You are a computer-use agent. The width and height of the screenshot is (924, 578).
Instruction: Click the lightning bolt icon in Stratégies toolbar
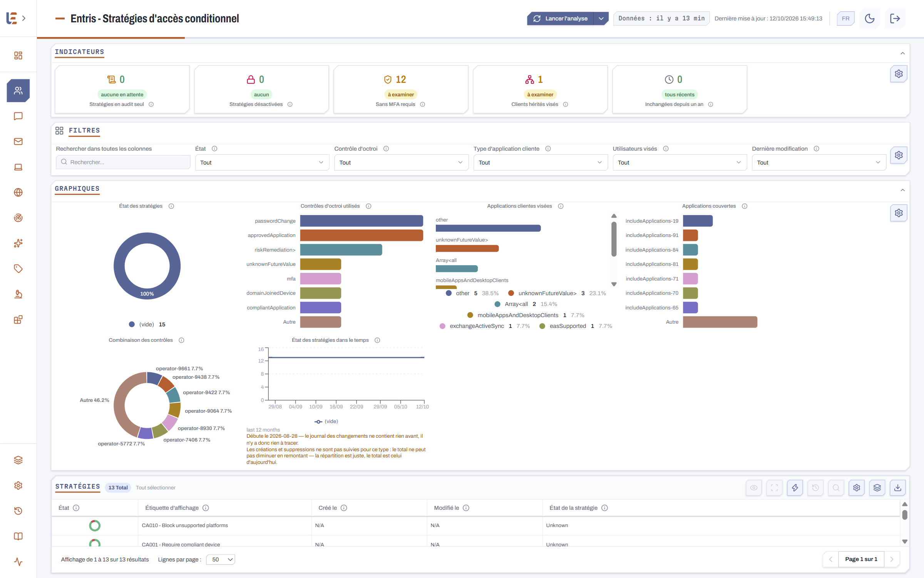click(x=795, y=488)
